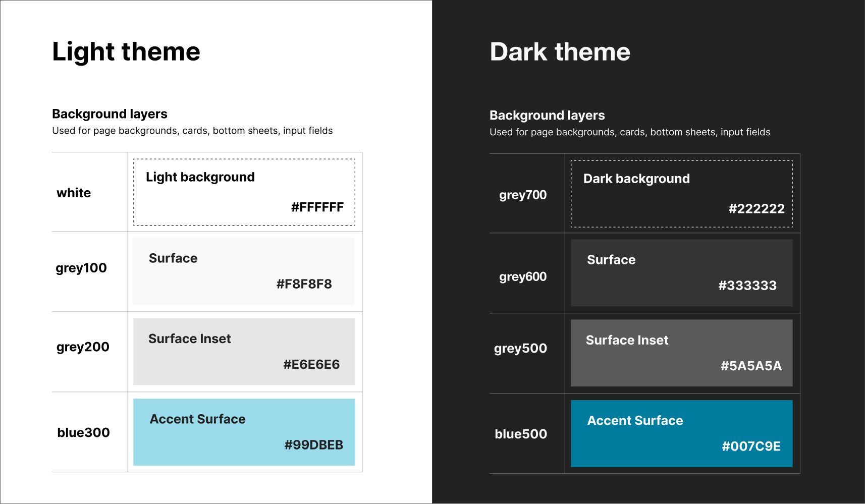
Task: Select the '#5A5A5A' hex code
Action: 751,366
